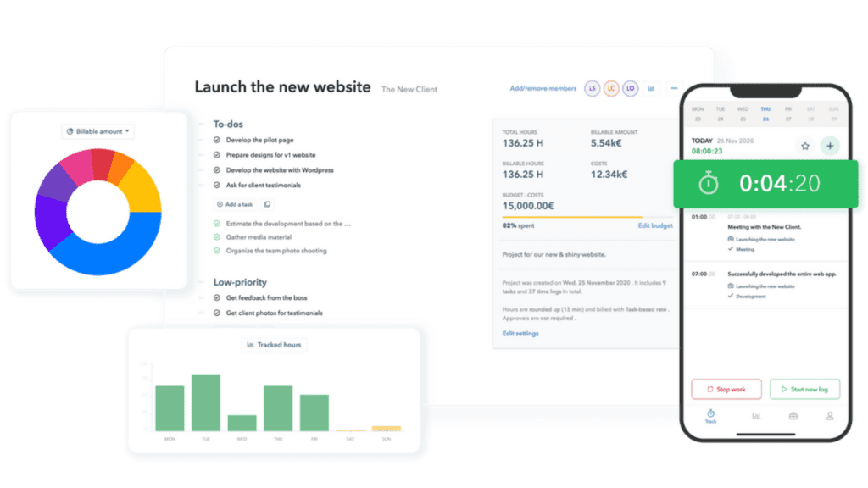
Task: Tick 'Ask for client testimonials' checkbox
Action: point(217,185)
